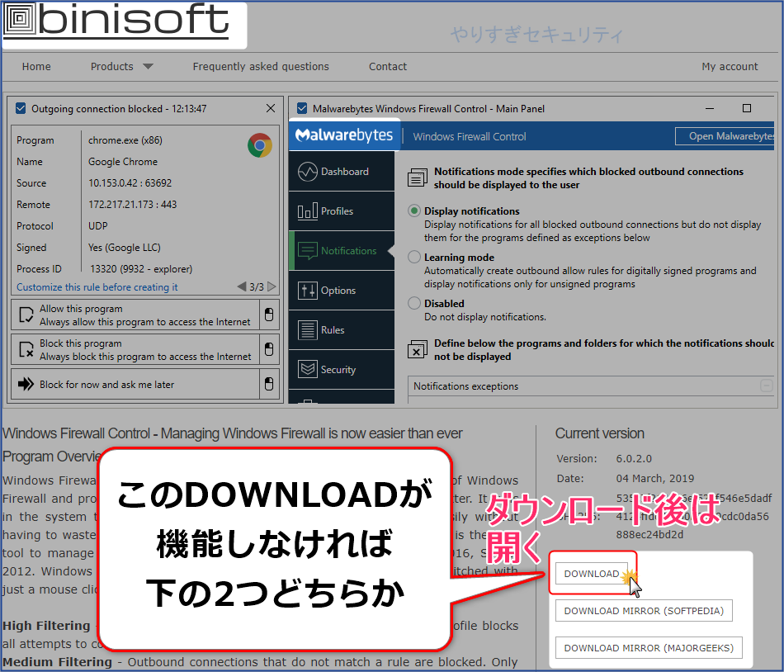Open the Home menu item
The height and width of the screenshot is (672, 784).
click(x=36, y=67)
